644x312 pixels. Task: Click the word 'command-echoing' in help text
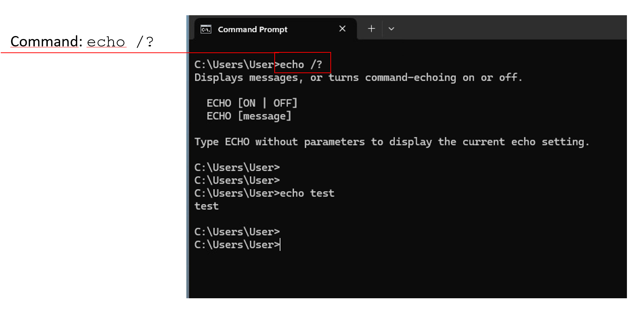pyautogui.click(x=410, y=78)
